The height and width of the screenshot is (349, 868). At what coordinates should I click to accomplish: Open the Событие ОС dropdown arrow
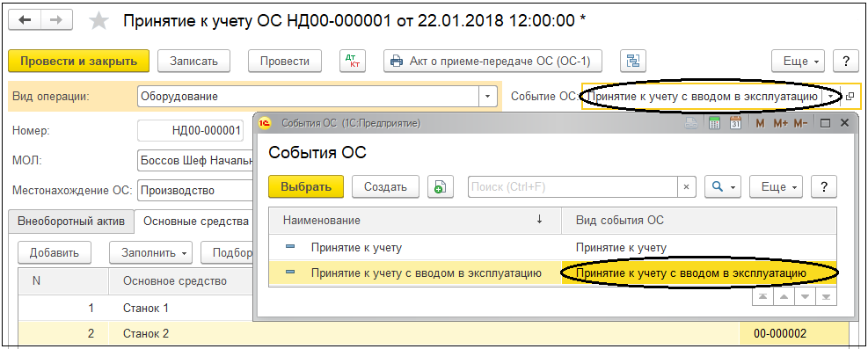(831, 96)
